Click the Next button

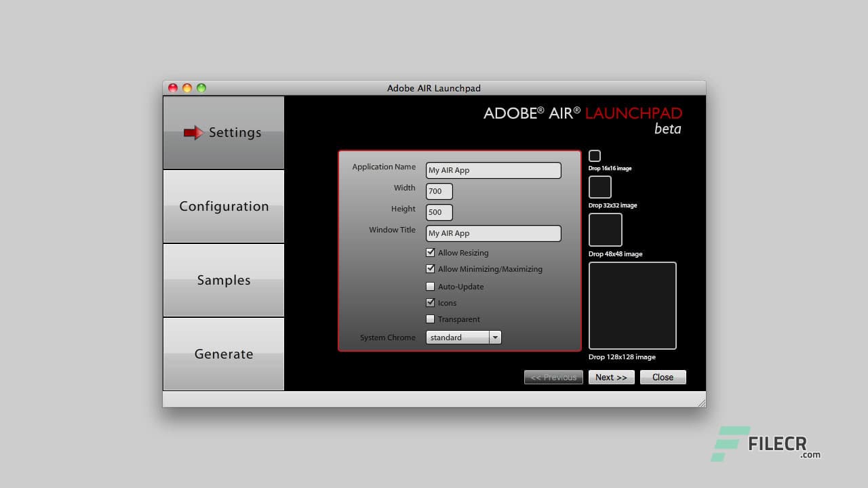point(610,377)
